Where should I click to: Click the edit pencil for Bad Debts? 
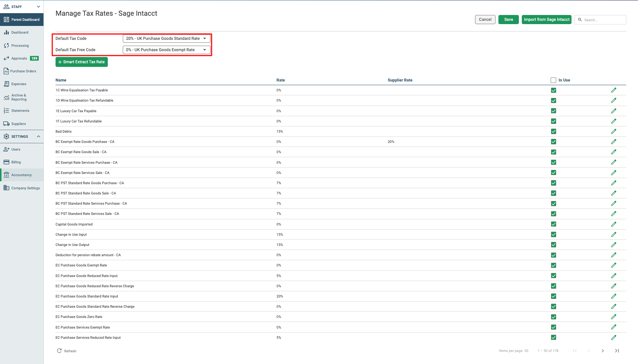pos(614,131)
